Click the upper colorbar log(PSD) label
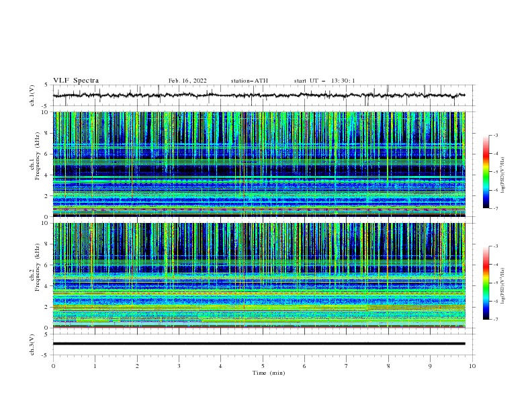 coord(502,175)
